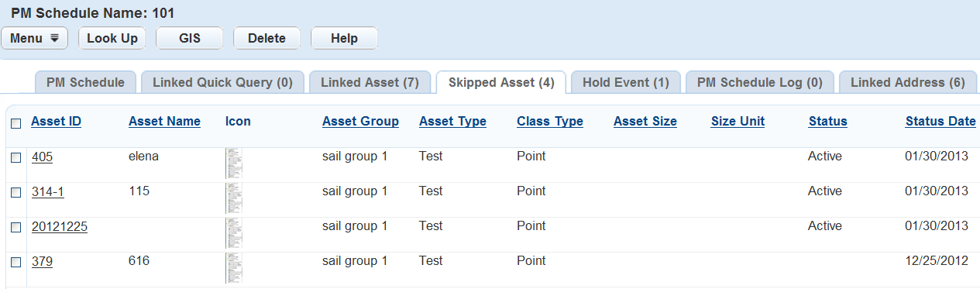This screenshot has height=289, width=980.
Task: Tick the checkbox for asset 379
Action: pos(16,263)
